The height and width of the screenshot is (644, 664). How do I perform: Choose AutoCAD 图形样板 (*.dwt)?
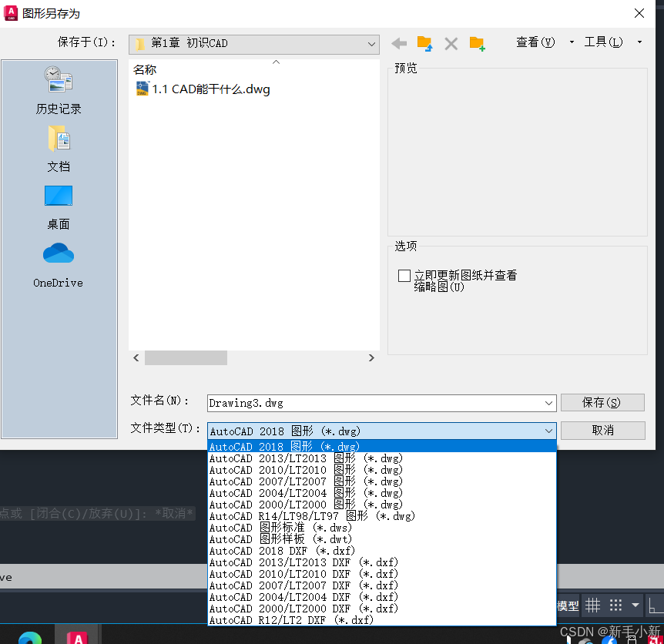pyautogui.click(x=381, y=539)
